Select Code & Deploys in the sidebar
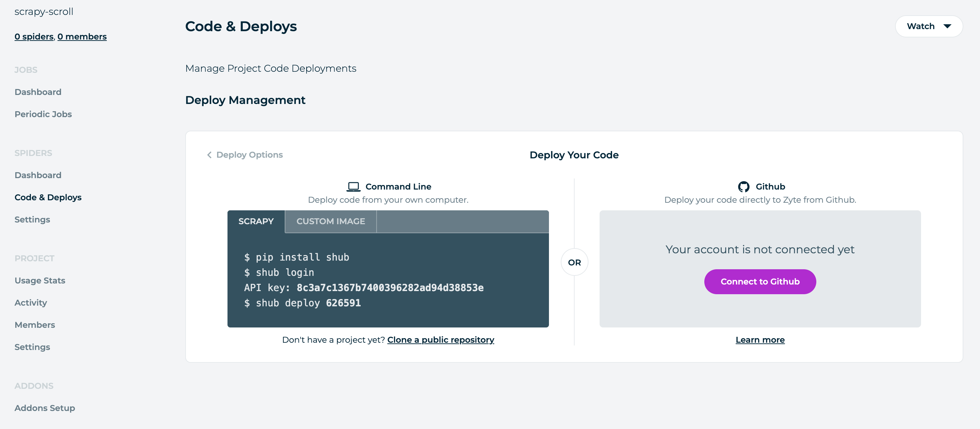 (48, 198)
